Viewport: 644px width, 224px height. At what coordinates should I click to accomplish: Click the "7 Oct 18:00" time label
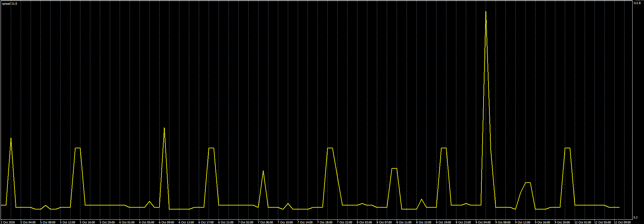tap(325, 222)
